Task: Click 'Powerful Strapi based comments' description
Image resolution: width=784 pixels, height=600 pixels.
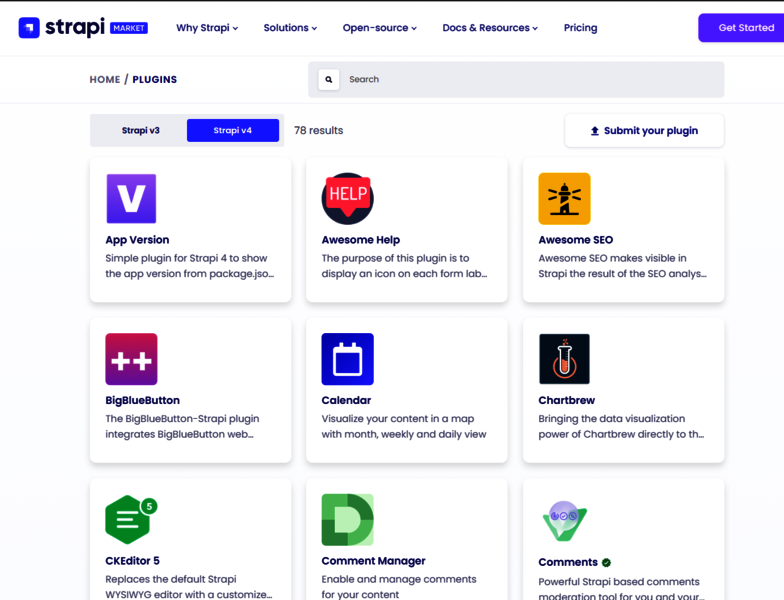Action: click(x=619, y=582)
